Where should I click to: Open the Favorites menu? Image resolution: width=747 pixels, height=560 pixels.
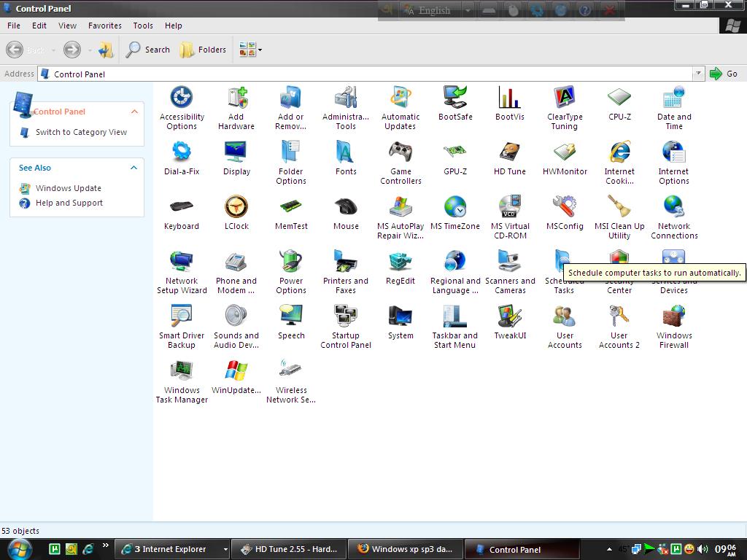(105, 26)
